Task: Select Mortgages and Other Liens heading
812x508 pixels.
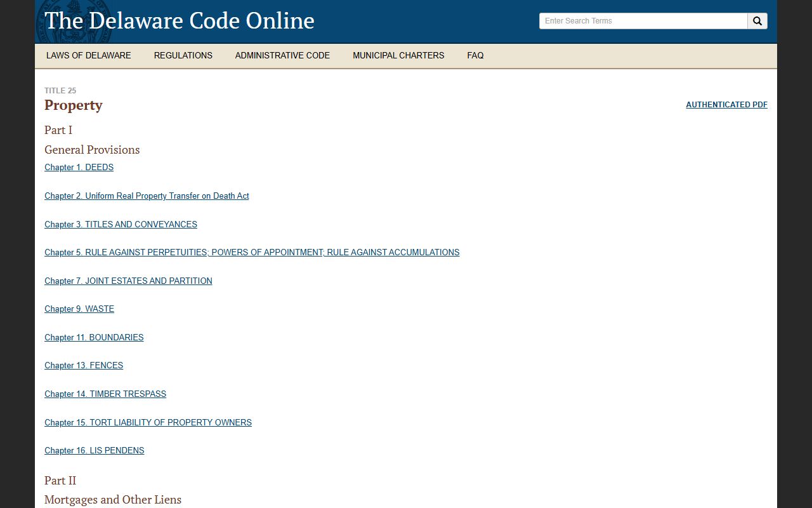Action: 113,500
